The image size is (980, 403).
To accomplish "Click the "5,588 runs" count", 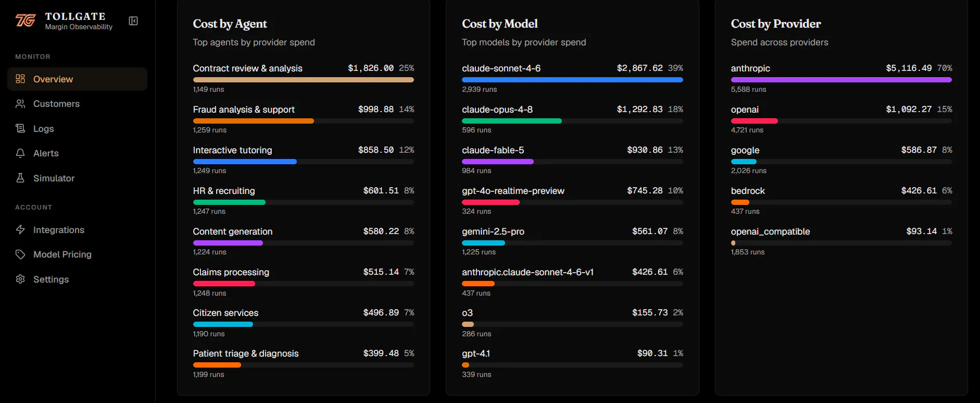I will tap(749, 89).
